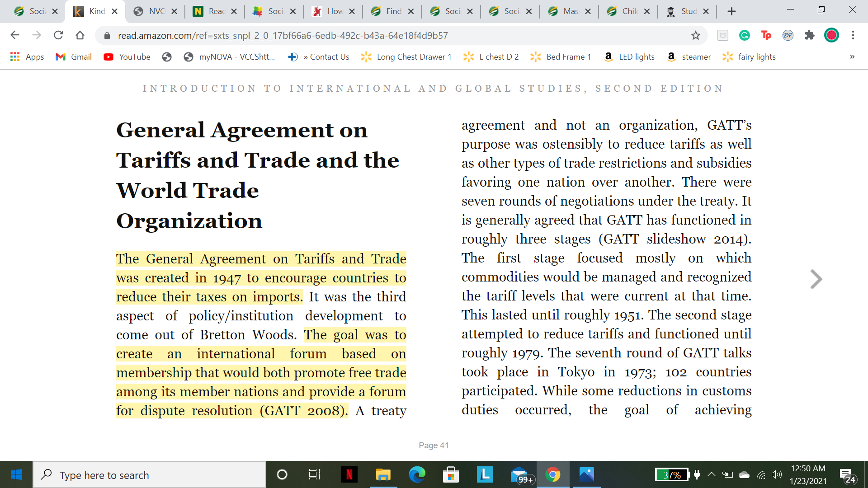Image resolution: width=868 pixels, height=488 pixels.
Task: Click the Windows search box
Action: click(x=149, y=475)
